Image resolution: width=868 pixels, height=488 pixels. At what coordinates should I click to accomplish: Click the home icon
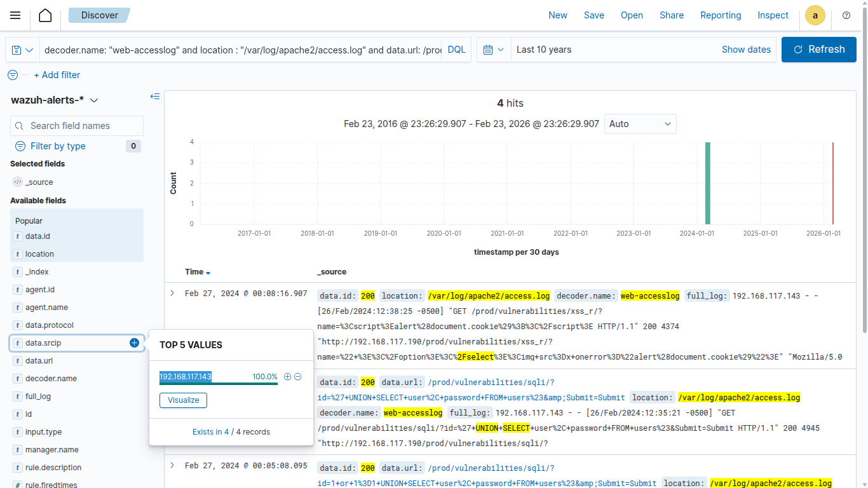[x=45, y=15]
